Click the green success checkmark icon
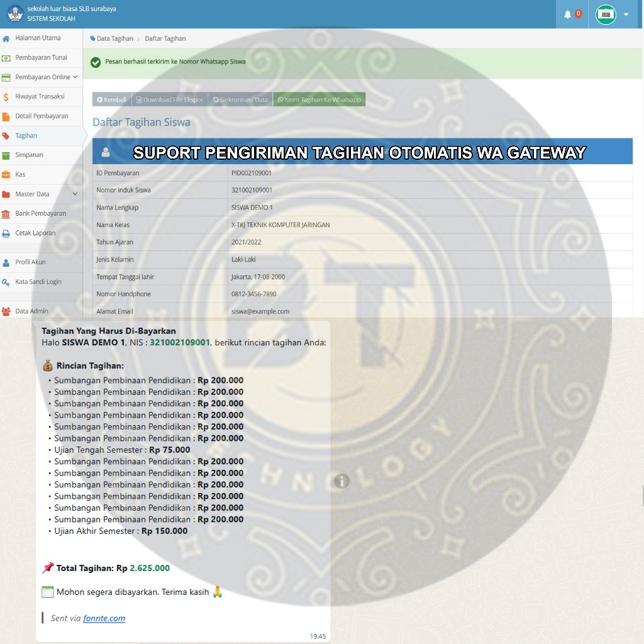 (x=96, y=62)
